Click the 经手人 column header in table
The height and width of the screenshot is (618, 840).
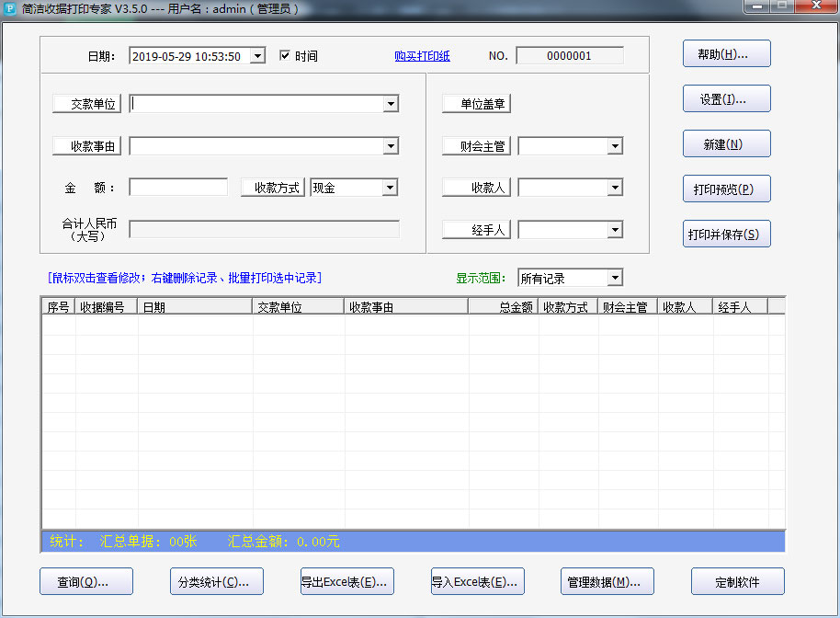[741, 307]
